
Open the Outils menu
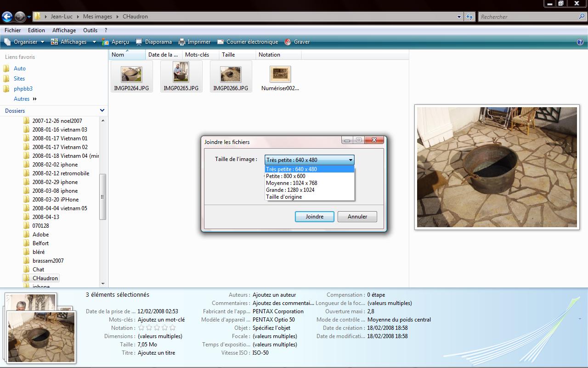90,30
